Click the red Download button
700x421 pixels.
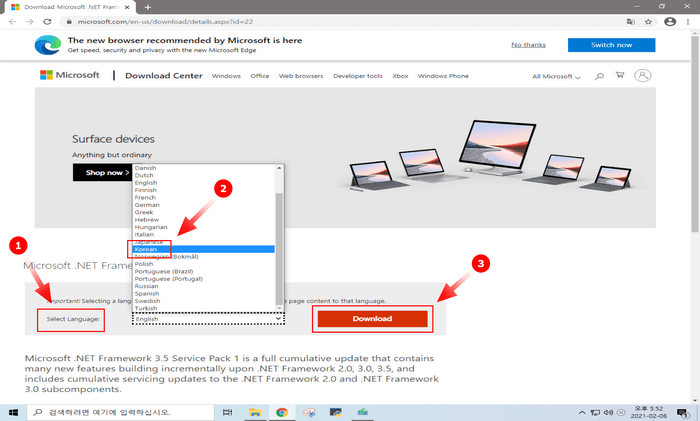(372, 319)
